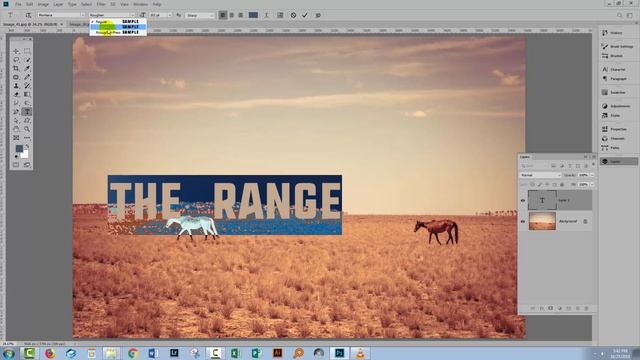Click the text color swatch in options bar
The height and width of the screenshot is (360, 640).
253,15
